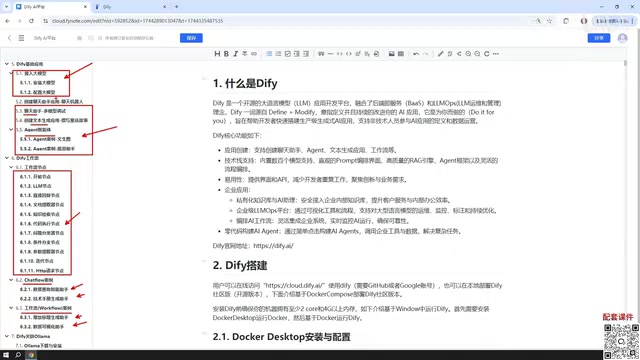640x360 pixels.
Task: Collapse outline section 5.5. Agent智能体
Action: click(11, 130)
